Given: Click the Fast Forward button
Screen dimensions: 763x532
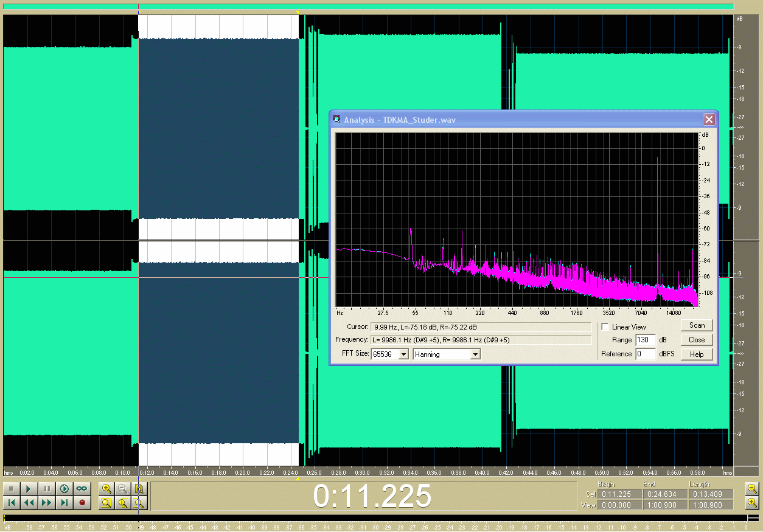Looking at the screenshot, I should (46, 503).
